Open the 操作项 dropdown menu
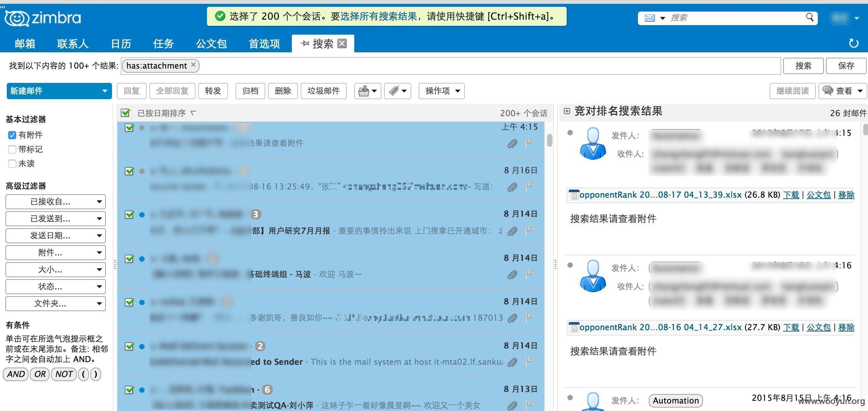The image size is (868, 411). point(442,91)
